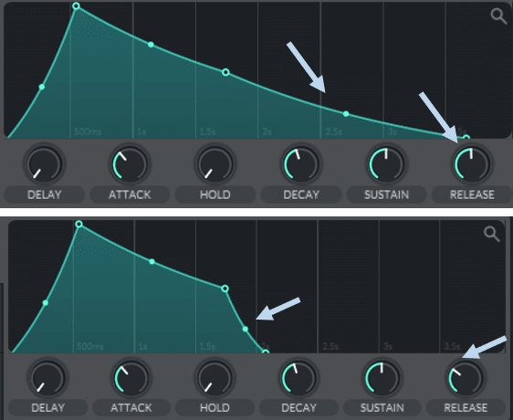The image size is (513, 420).
Task: Click the sustain node on the bottom envelope
Action: (x=225, y=289)
